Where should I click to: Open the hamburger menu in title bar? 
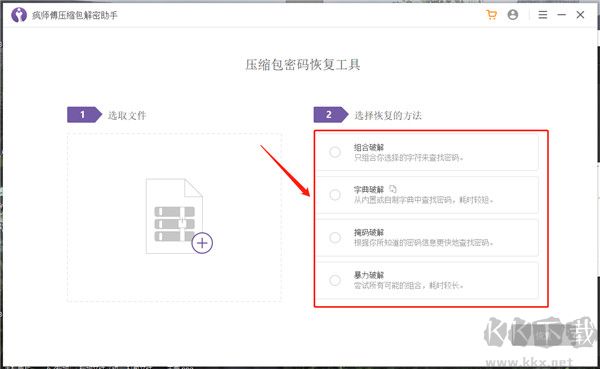(x=543, y=15)
